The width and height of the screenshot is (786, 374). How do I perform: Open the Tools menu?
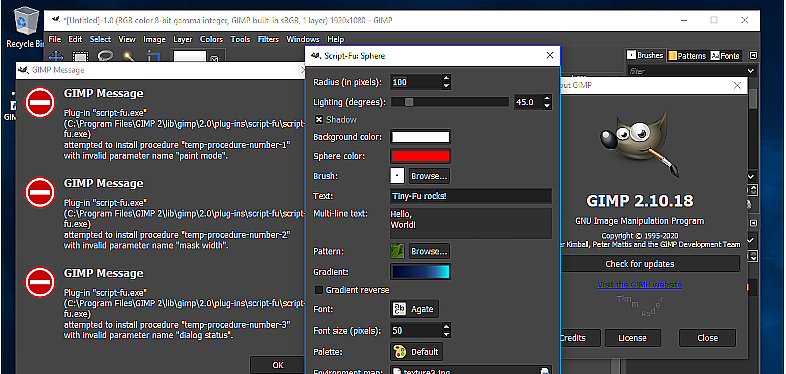point(240,39)
